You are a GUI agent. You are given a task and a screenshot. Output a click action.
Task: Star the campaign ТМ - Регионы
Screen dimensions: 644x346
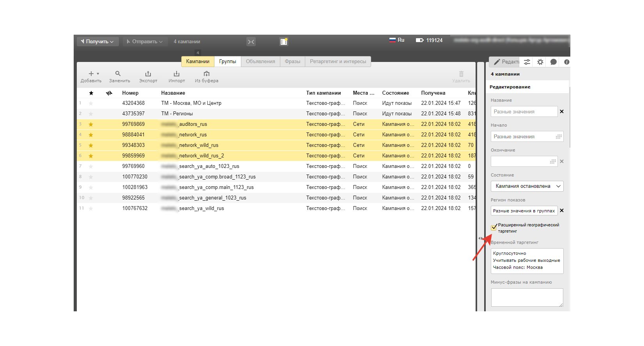point(91,114)
